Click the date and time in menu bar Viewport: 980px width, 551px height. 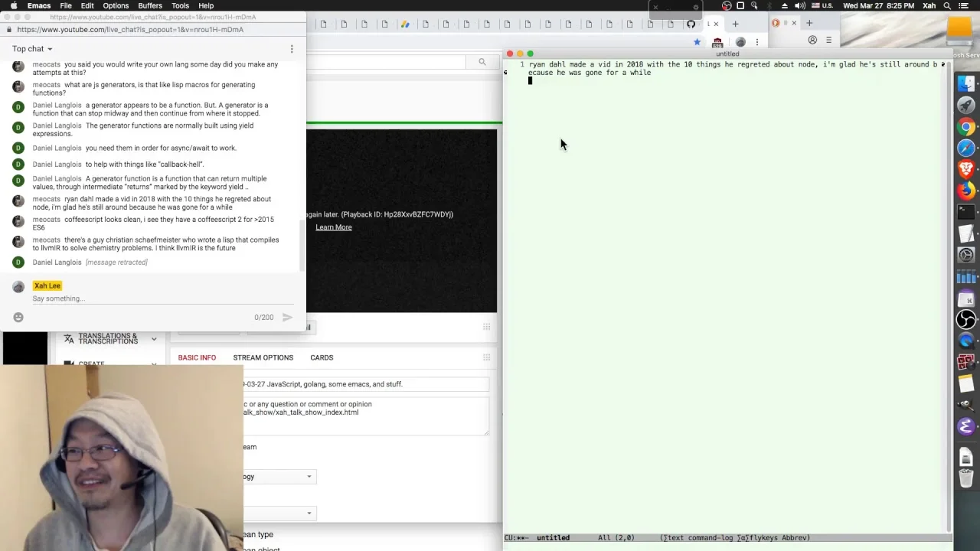point(877,5)
